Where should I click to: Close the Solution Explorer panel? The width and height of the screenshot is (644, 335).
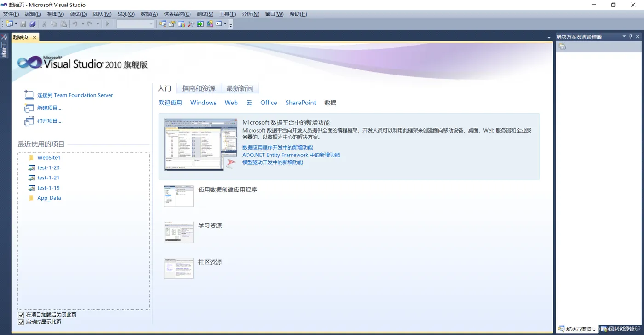click(x=638, y=36)
